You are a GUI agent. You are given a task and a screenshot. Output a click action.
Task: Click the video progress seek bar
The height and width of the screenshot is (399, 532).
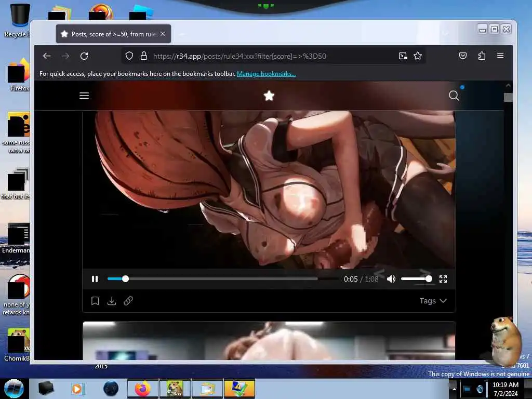coord(222,279)
